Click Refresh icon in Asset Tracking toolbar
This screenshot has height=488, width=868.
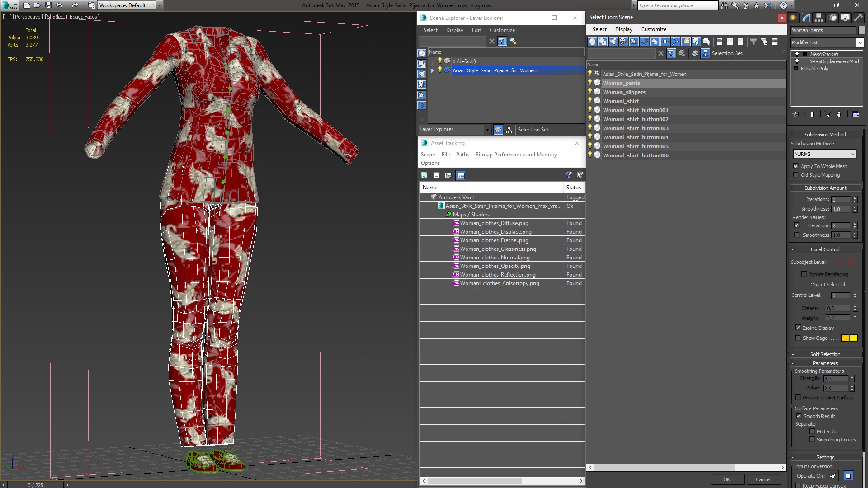coord(424,175)
